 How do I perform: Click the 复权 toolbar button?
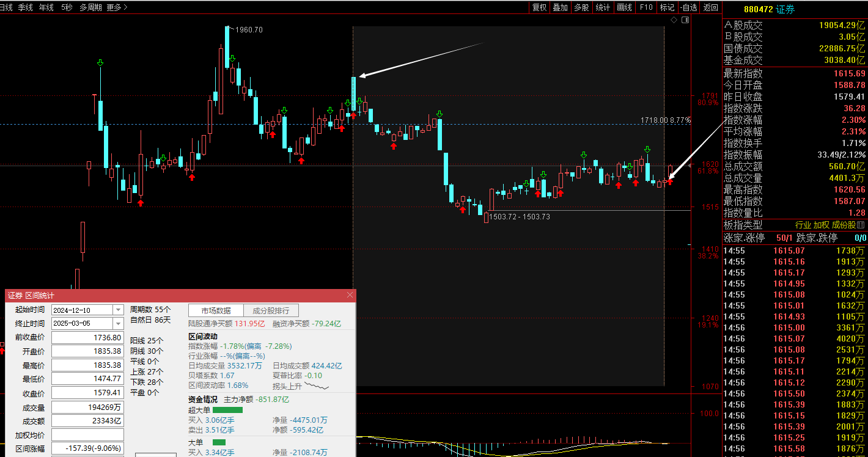coord(539,7)
